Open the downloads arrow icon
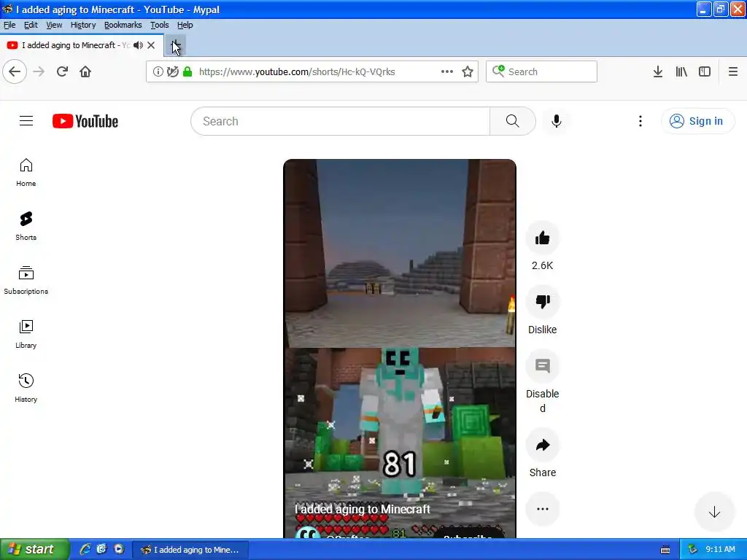Image resolution: width=747 pixels, height=560 pixels. (x=658, y=72)
